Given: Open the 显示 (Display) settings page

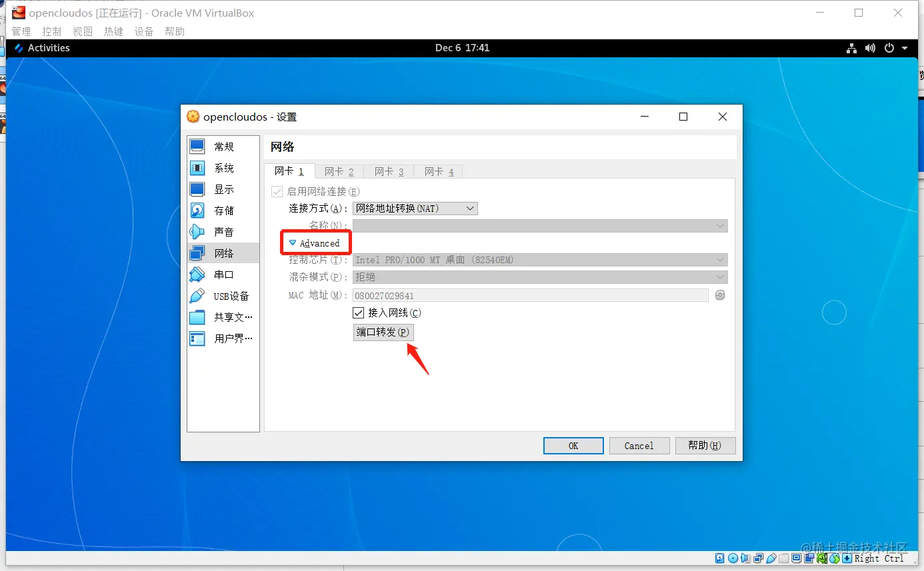Looking at the screenshot, I should (x=223, y=189).
